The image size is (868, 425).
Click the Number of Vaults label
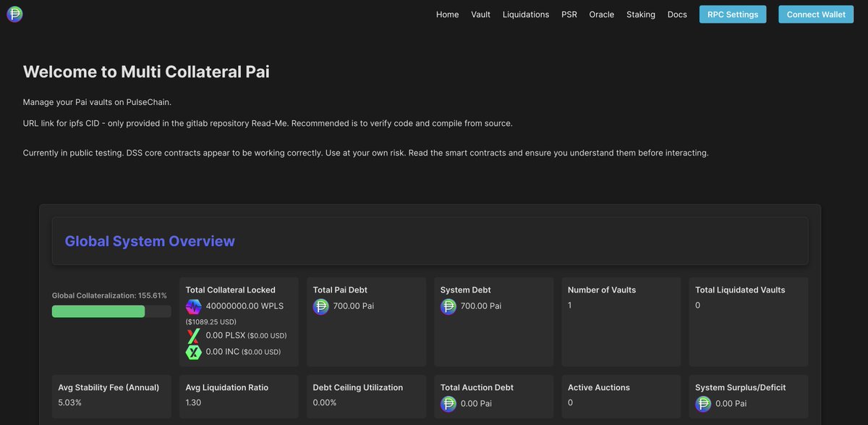point(602,290)
